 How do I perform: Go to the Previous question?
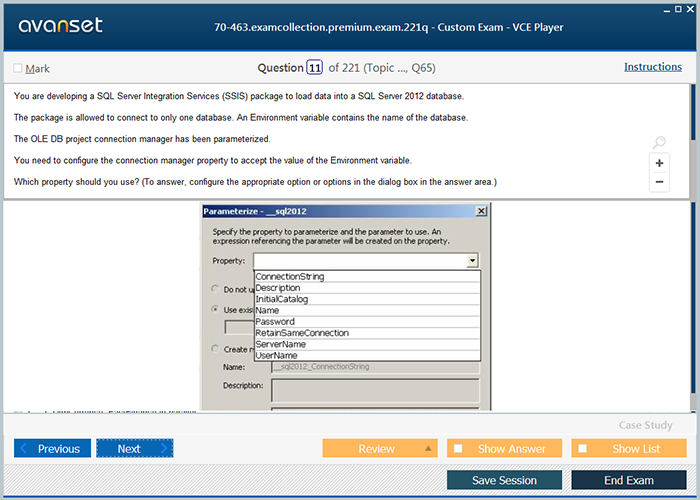[x=52, y=448]
